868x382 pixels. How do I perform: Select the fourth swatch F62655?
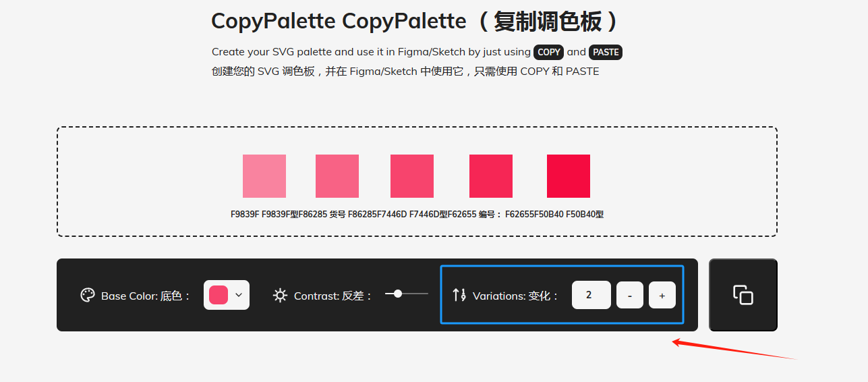pyautogui.click(x=491, y=176)
